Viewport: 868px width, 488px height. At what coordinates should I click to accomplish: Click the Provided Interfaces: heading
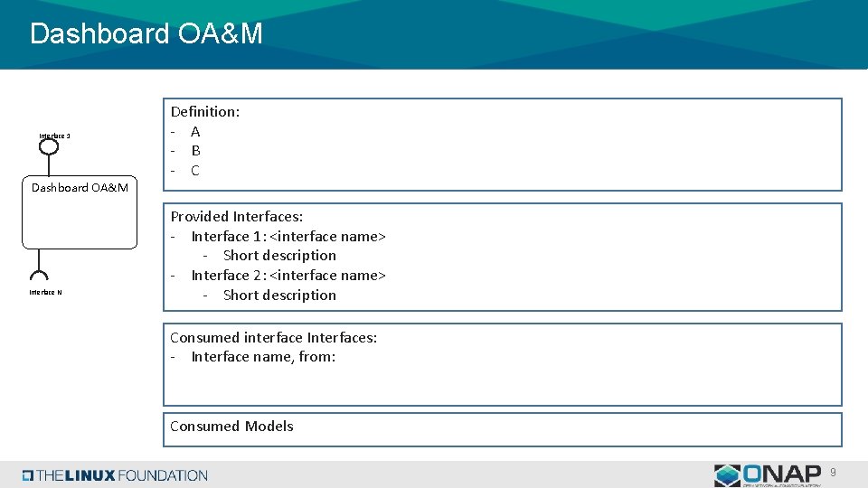[236, 216]
